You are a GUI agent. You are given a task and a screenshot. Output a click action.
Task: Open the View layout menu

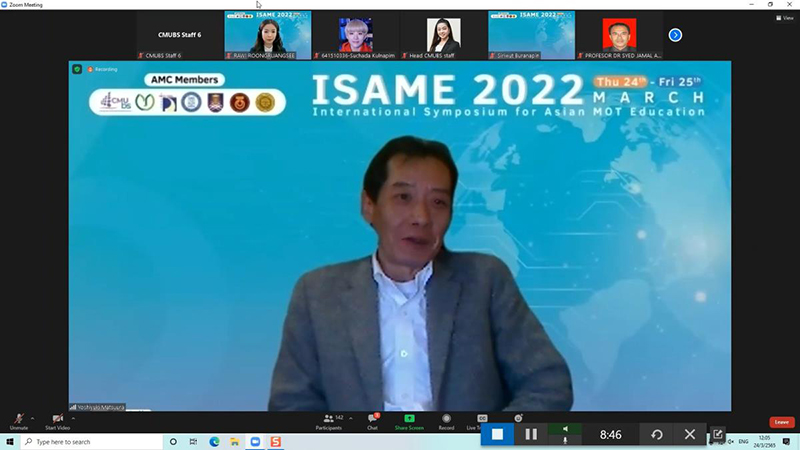[785, 18]
